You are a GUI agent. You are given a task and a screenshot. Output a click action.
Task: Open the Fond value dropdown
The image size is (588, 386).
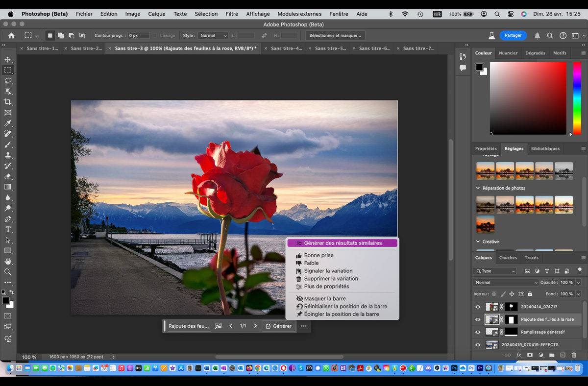(579, 294)
